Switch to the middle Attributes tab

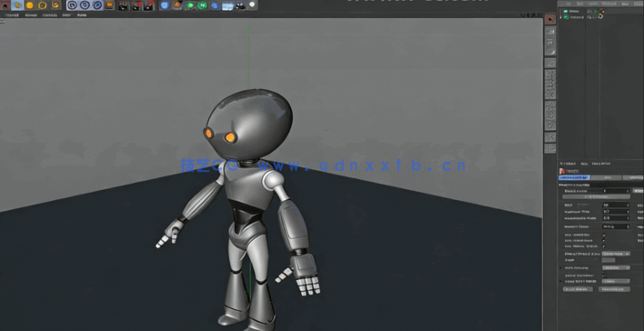tap(607, 178)
